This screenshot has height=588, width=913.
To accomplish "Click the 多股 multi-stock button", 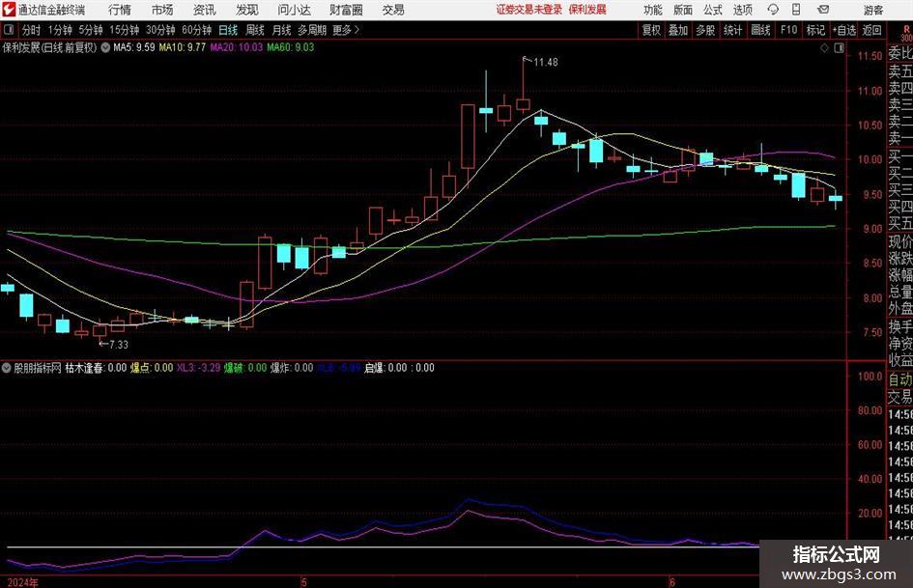I will (x=705, y=30).
